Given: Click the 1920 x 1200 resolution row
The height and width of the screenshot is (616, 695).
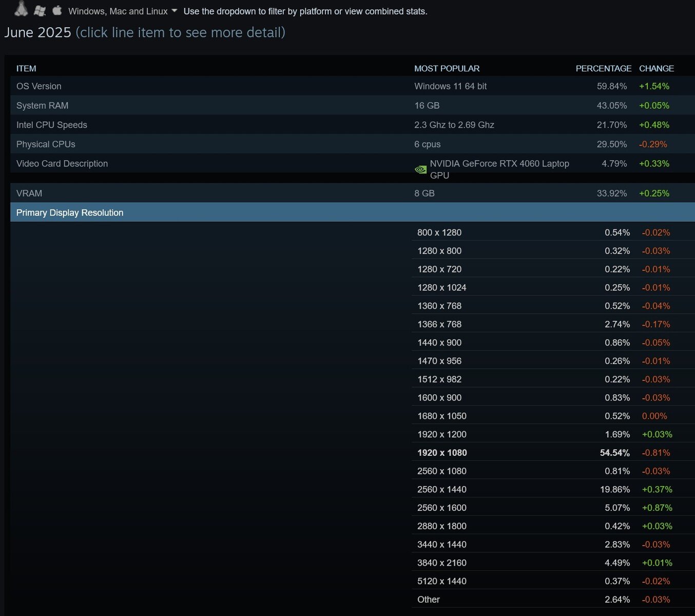Looking at the screenshot, I should pos(553,434).
